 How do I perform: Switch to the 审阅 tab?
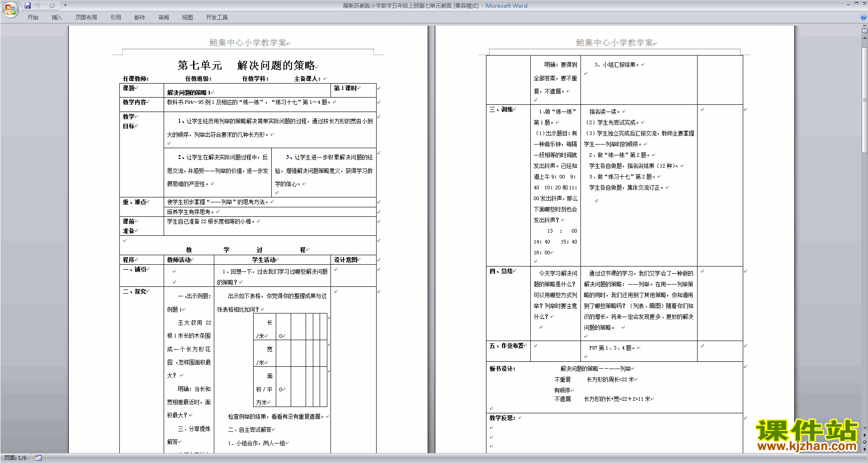(164, 18)
